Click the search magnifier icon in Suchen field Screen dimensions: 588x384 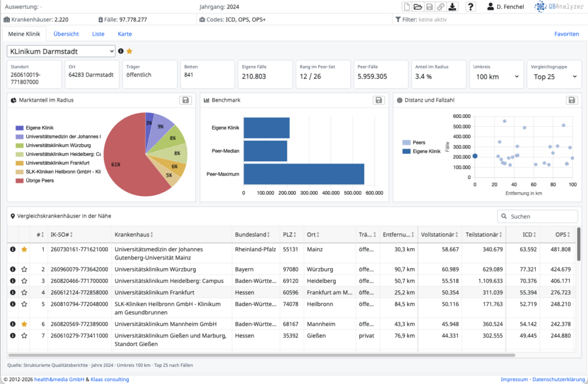click(504, 216)
